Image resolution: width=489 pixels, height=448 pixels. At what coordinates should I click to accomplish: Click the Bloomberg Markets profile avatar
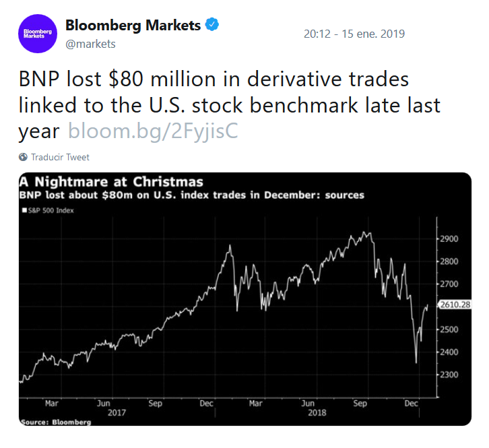[x=36, y=33]
